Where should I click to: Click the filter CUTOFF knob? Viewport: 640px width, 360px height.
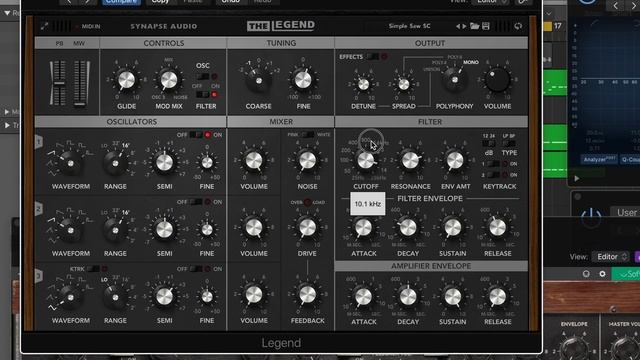click(366, 160)
